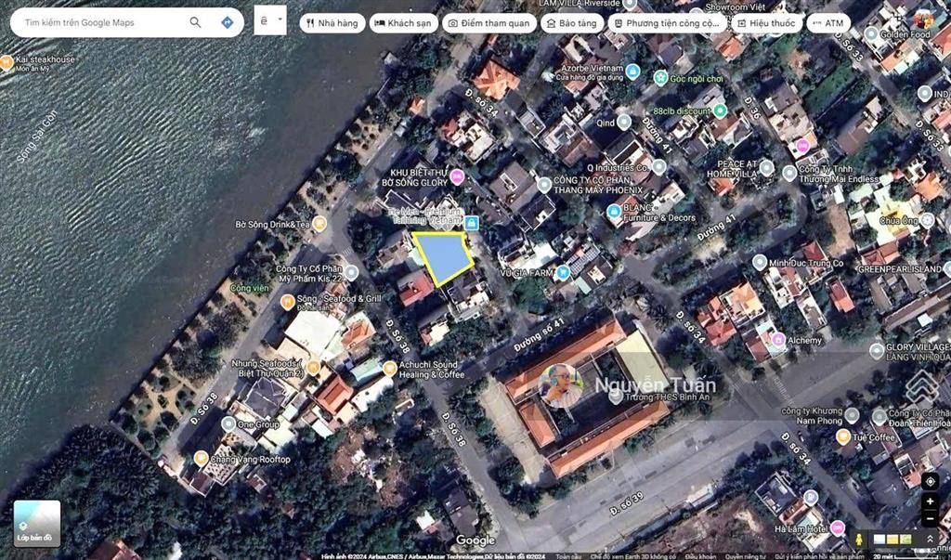Open the Hà Lâm Hotel pink pin
The height and width of the screenshot is (560, 951).
pos(838,527)
